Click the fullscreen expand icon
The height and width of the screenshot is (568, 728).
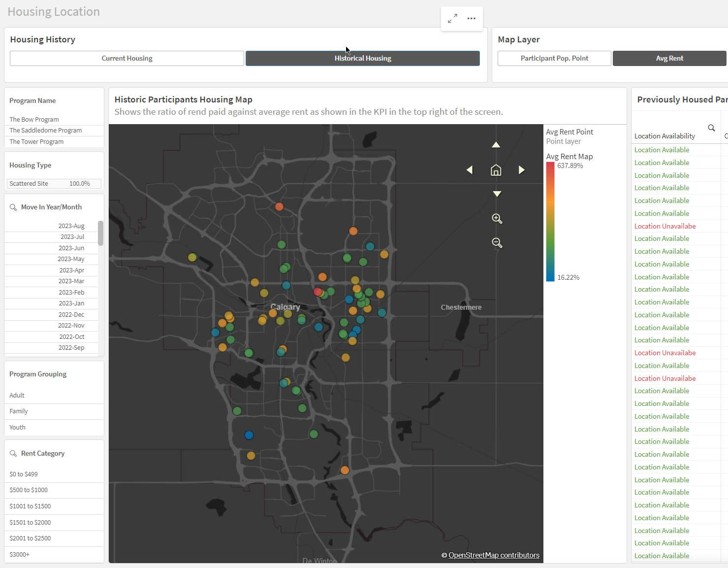tap(452, 19)
